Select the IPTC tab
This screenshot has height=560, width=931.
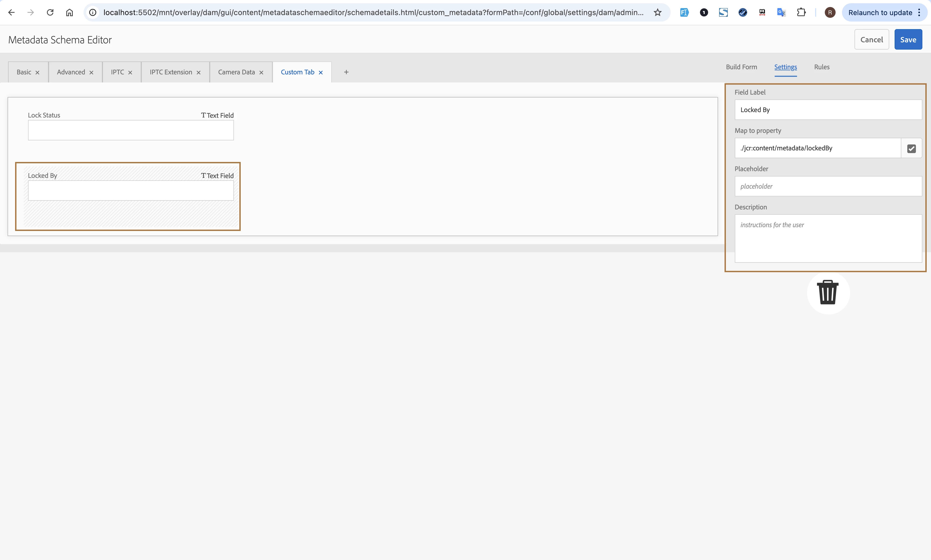[x=117, y=72]
